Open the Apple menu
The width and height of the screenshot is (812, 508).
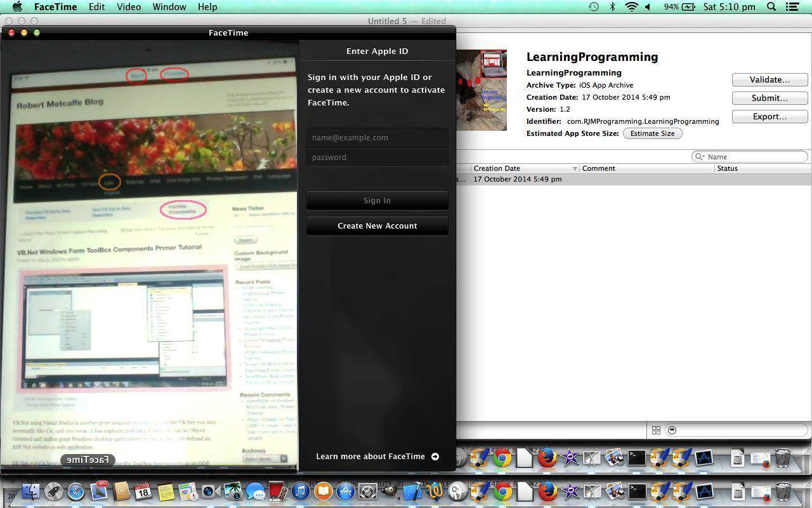[17, 7]
